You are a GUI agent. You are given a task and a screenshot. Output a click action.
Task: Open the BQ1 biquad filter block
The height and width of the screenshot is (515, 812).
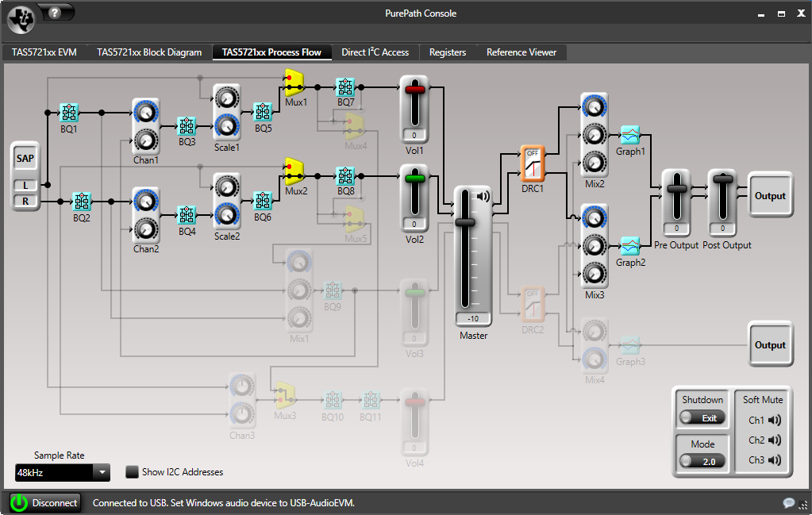click(69, 113)
